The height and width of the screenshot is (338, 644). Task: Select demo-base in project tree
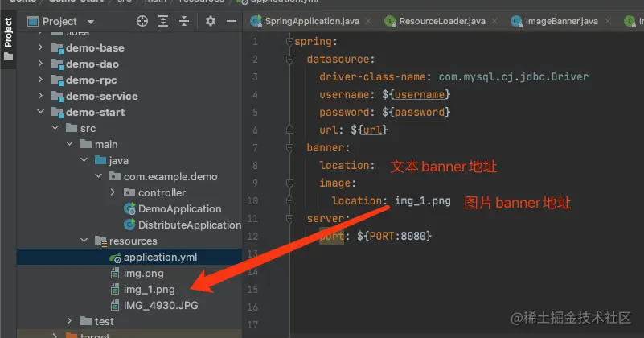[x=95, y=47]
